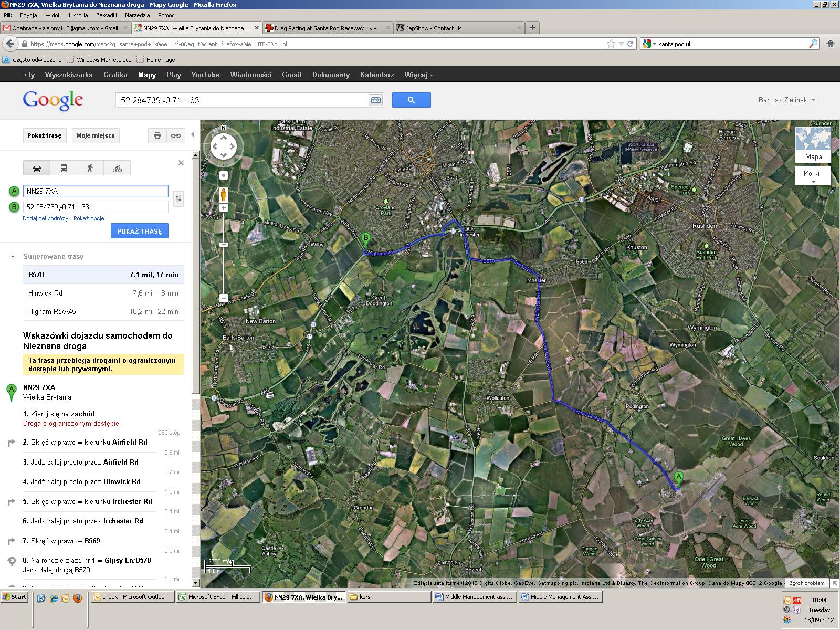Select the walking mode icon

90,168
